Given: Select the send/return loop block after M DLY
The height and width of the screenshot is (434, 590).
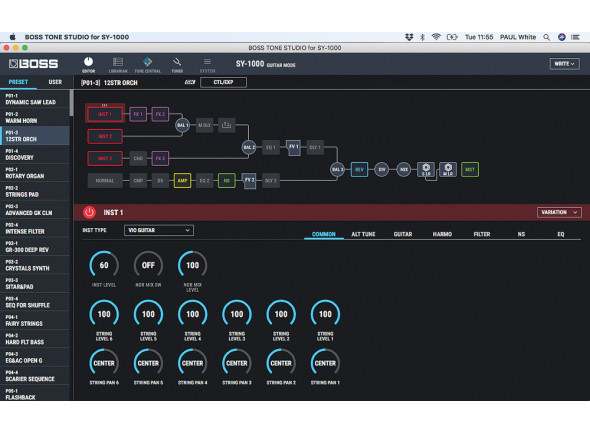Looking at the screenshot, I should click(227, 125).
